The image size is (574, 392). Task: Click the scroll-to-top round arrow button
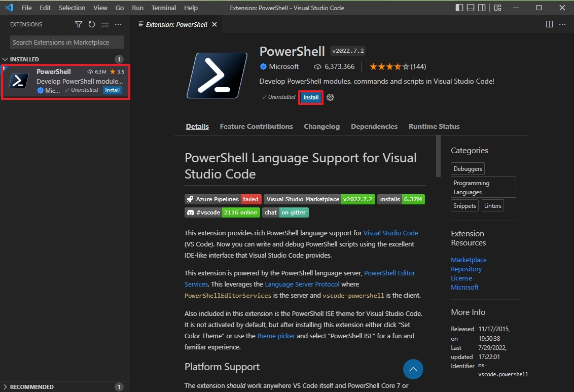413,369
